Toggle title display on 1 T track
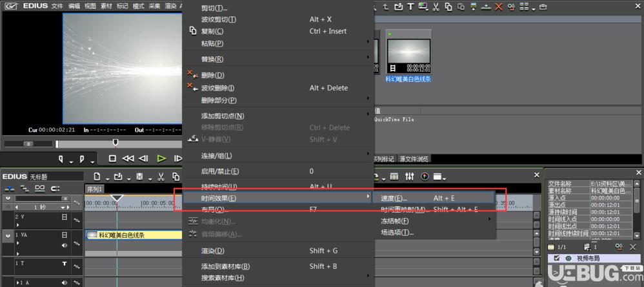The height and width of the screenshot is (287, 644). point(65,264)
